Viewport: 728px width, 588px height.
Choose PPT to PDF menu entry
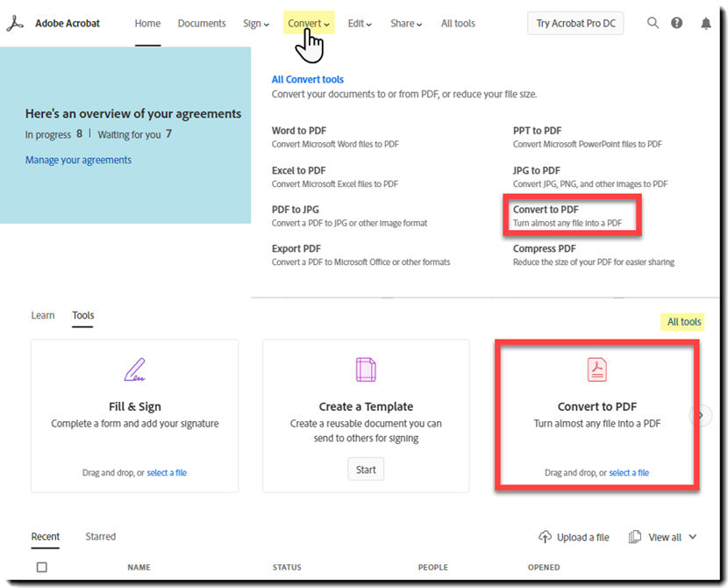click(588, 137)
